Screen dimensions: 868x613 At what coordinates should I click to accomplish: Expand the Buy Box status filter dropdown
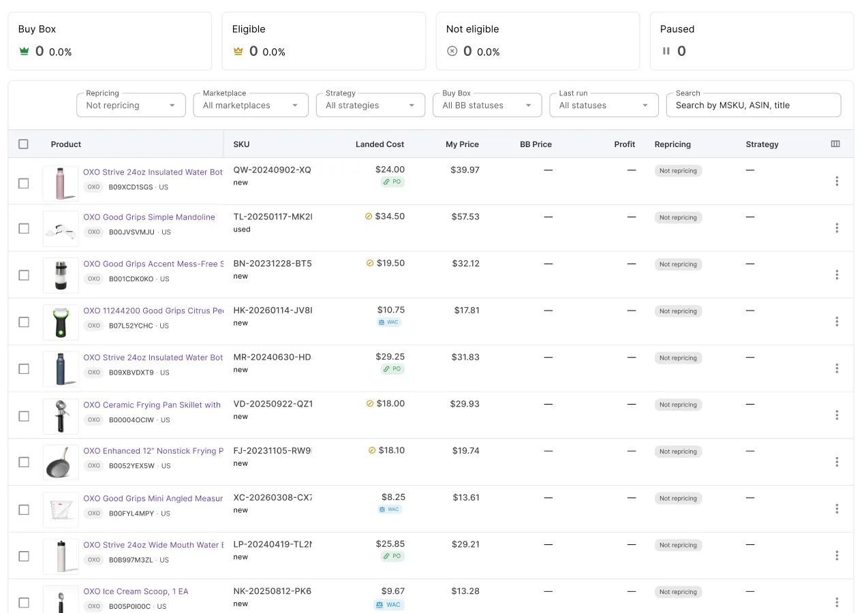tap(487, 105)
